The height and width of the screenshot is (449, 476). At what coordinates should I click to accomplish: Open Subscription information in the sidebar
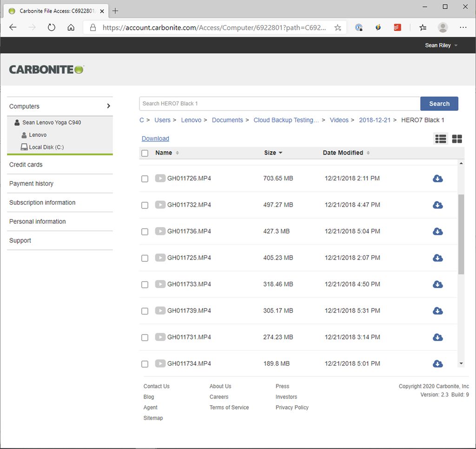(x=42, y=202)
